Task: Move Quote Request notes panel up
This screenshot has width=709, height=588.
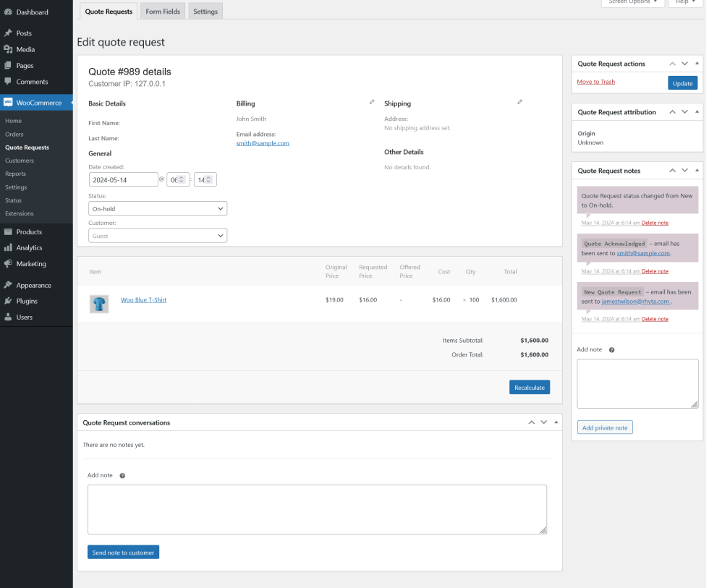Action: [672, 171]
